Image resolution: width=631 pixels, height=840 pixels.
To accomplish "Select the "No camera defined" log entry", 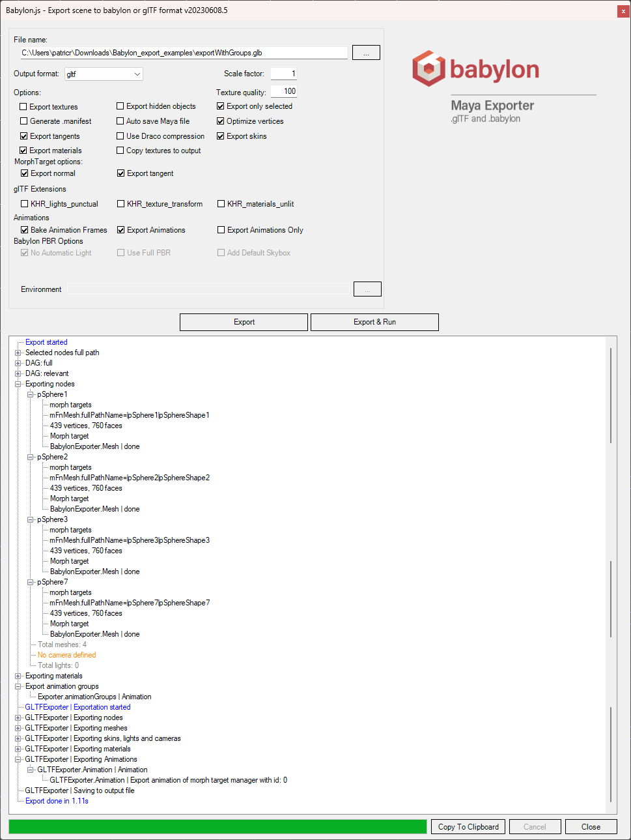I will coord(66,654).
